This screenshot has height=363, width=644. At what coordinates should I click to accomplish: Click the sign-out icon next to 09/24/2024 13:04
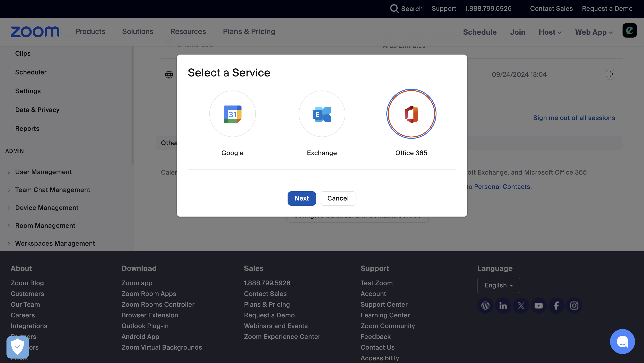[x=610, y=74]
